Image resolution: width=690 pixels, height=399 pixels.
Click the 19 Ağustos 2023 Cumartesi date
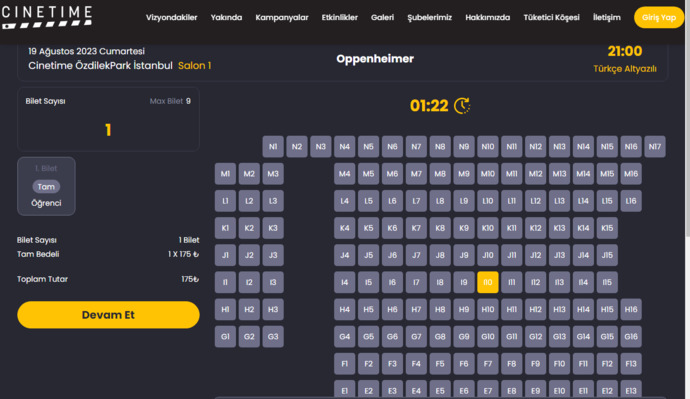[x=86, y=51]
